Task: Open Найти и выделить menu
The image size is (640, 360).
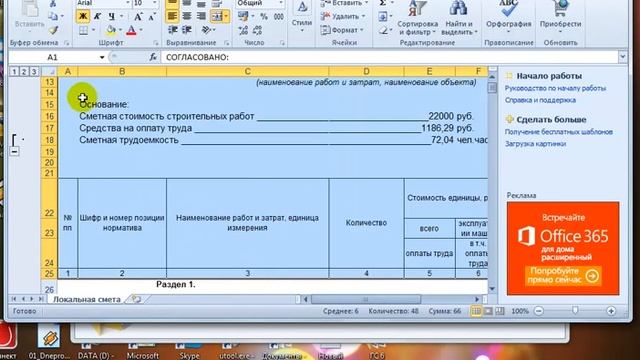Action: coord(459,18)
